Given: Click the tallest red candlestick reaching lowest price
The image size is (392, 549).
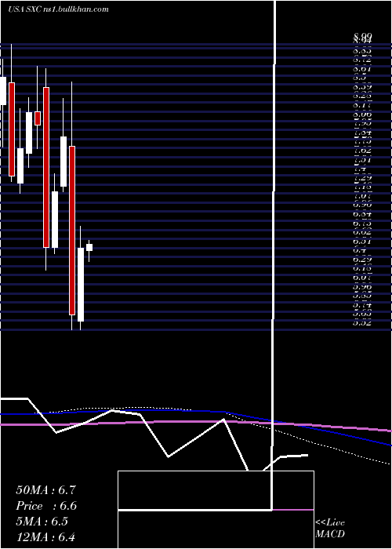Looking at the screenshot, I should (x=72, y=230).
